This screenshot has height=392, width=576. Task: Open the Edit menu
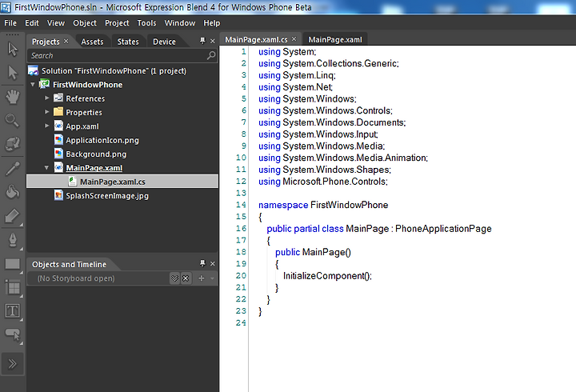31,22
